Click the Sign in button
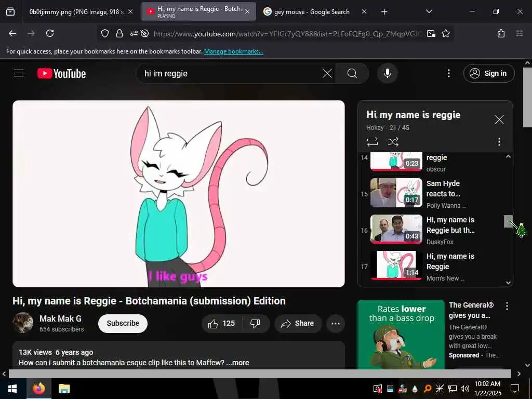The height and width of the screenshot is (399, 532). tap(488, 73)
